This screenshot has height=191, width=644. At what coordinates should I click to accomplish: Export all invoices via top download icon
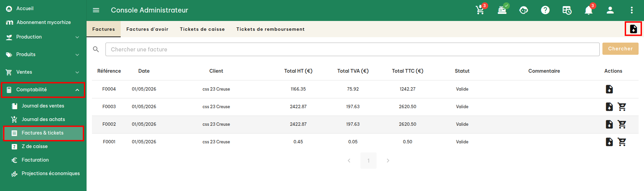(633, 29)
